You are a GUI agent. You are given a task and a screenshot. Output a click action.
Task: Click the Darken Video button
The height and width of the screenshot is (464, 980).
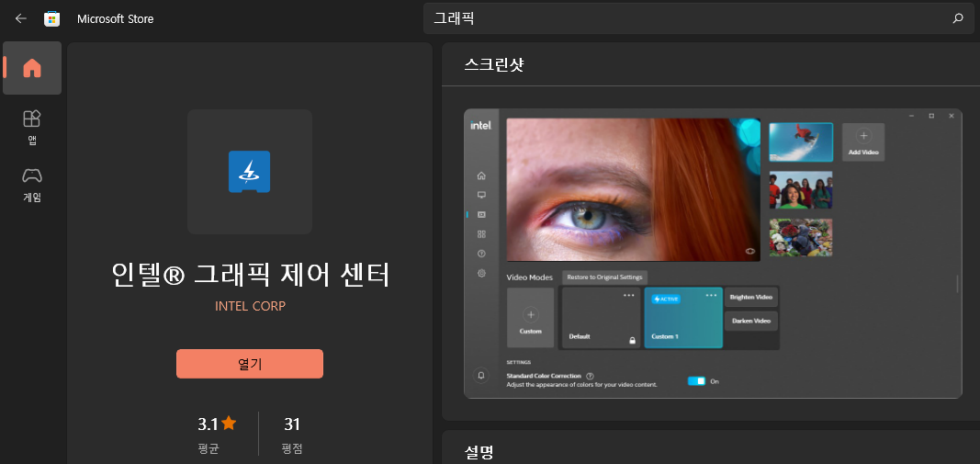click(x=751, y=321)
